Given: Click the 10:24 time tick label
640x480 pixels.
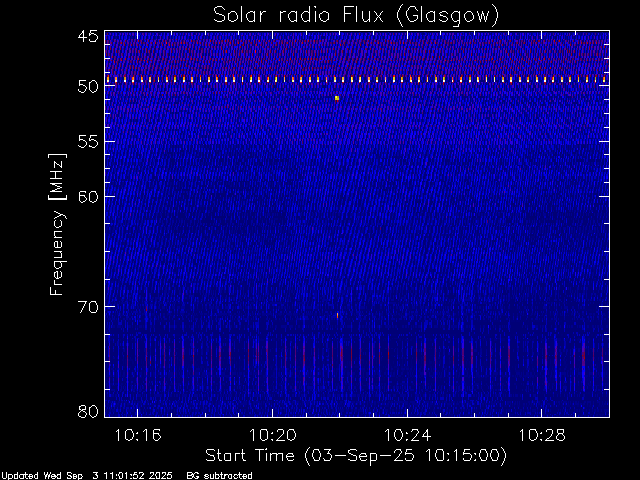Looking at the screenshot, I should point(407,435).
